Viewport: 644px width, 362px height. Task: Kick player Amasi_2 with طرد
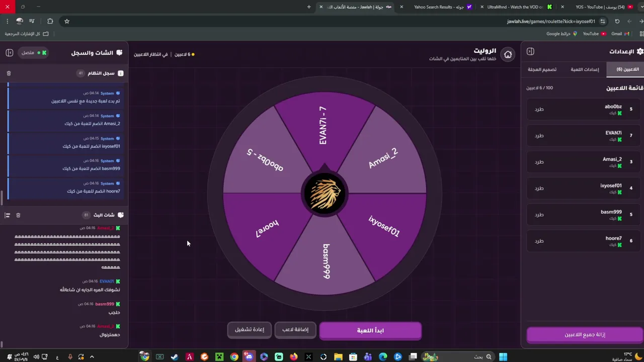click(x=539, y=162)
